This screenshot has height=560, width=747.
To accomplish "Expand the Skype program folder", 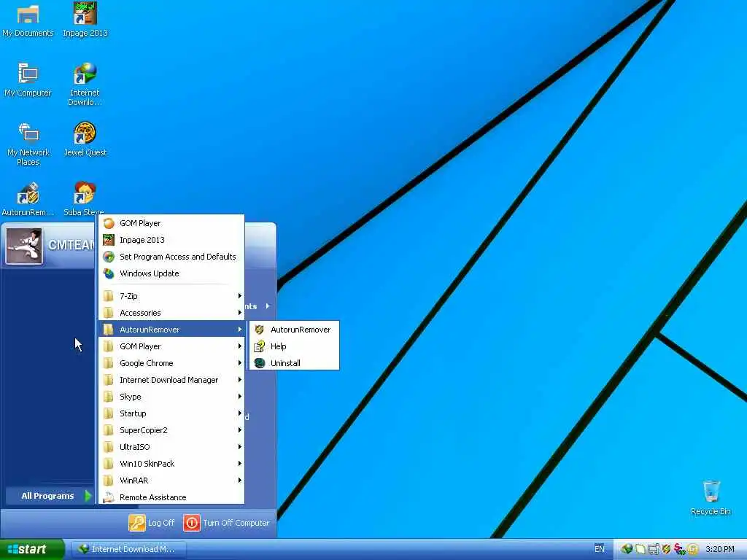I will pyautogui.click(x=171, y=397).
